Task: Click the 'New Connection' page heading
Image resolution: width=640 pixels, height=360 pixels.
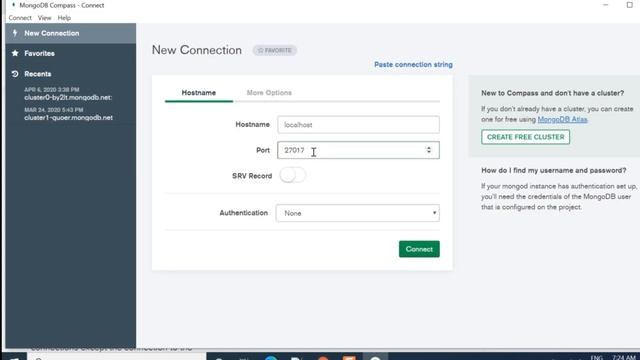Action: (x=197, y=50)
